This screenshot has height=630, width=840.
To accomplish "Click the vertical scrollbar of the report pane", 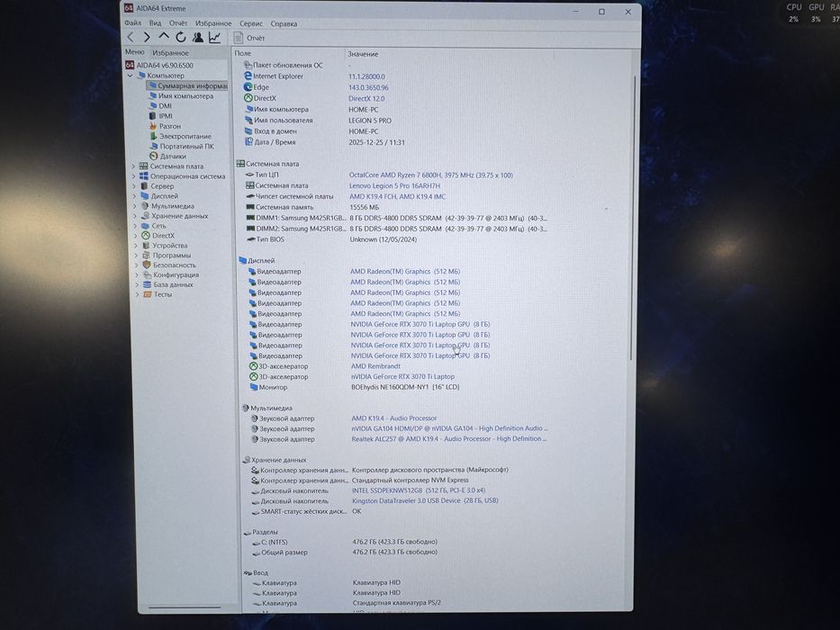I will 635,217.
